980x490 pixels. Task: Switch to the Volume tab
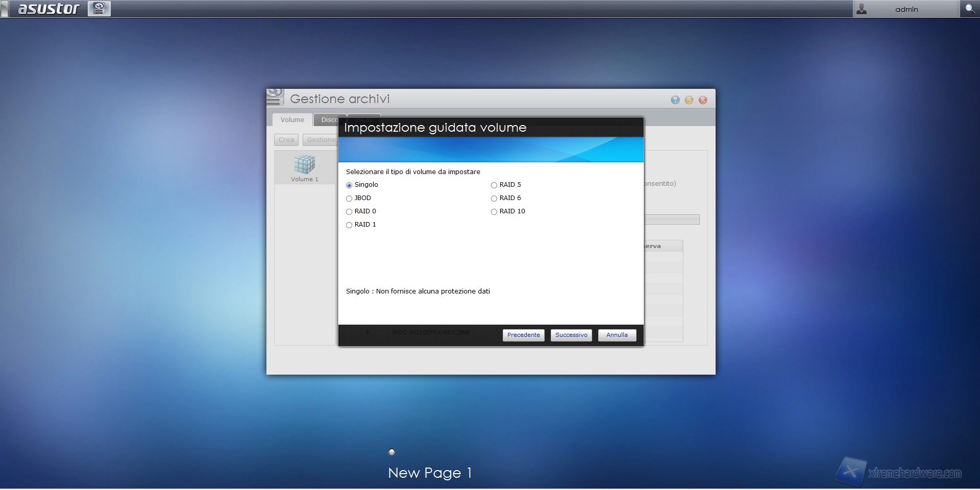[x=292, y=120]
